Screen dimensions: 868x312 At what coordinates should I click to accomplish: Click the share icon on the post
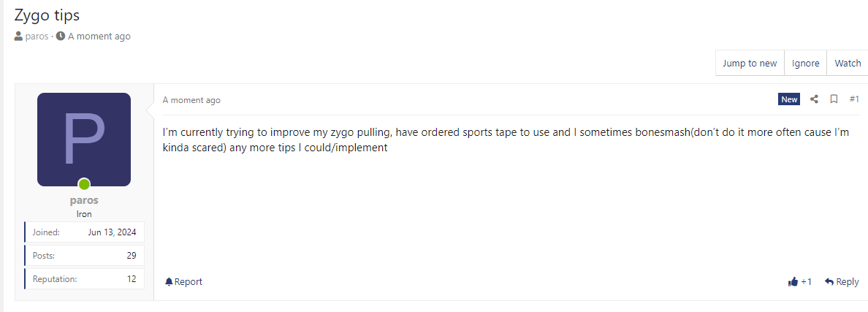(x=814, y=99)
